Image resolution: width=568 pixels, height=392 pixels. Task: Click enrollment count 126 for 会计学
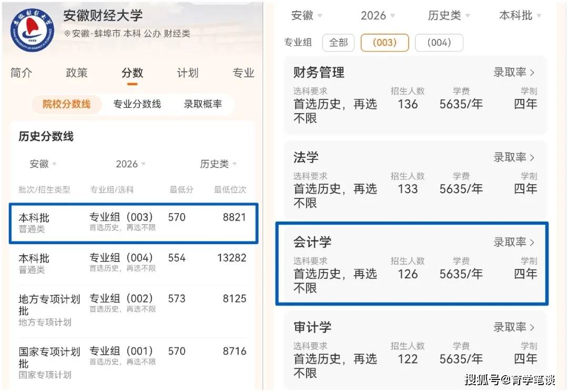point(408,274)
